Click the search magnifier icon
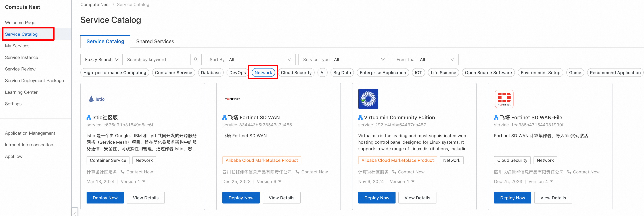 click(x=196, y=59)
